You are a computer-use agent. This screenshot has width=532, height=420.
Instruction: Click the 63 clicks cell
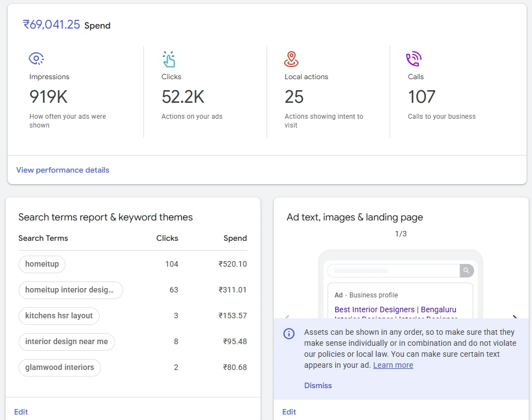coord(174,290)
